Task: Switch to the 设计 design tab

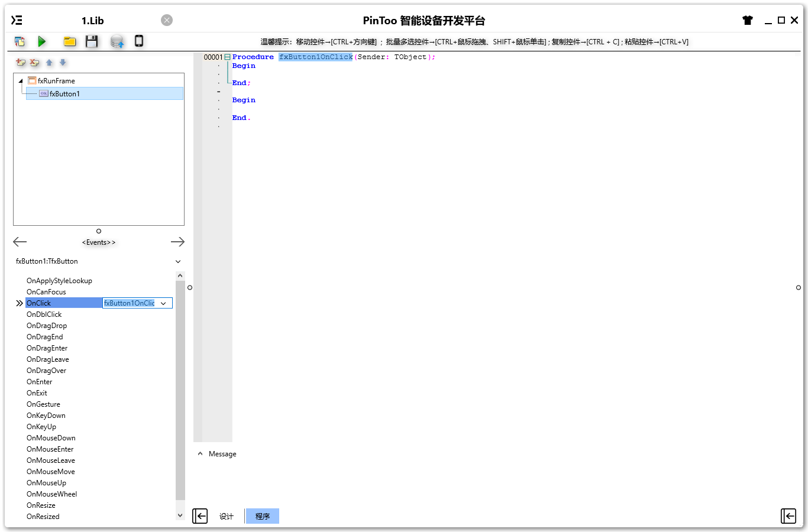Action: pyautogui.click(x=227, y=516)
